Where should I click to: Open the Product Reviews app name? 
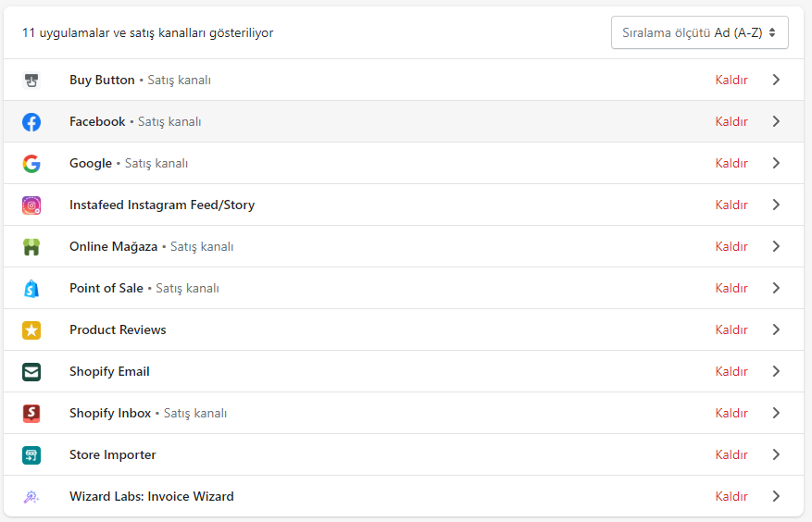(118, 329)
